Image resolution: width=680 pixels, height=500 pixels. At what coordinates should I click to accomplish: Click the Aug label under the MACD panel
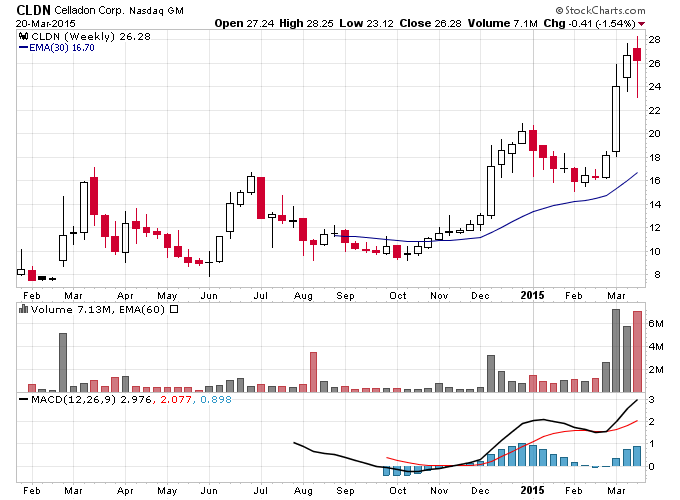pyautogui.click(x=303, y=490)
